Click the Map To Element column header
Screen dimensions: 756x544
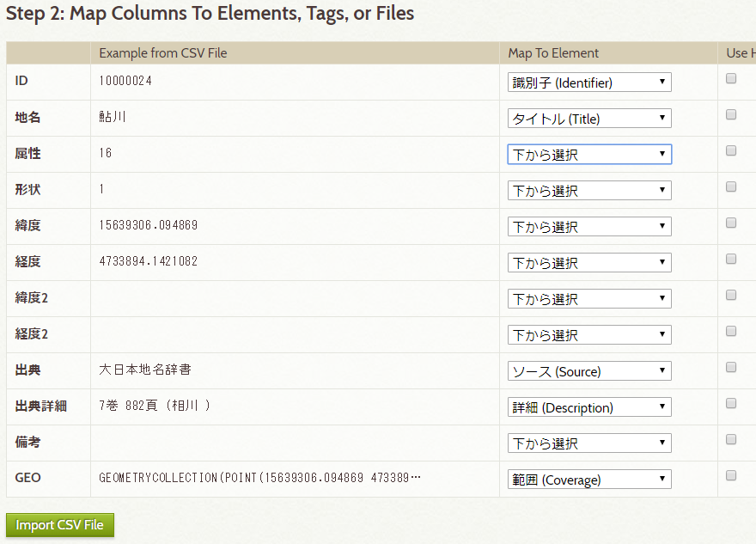coord(553,53)
